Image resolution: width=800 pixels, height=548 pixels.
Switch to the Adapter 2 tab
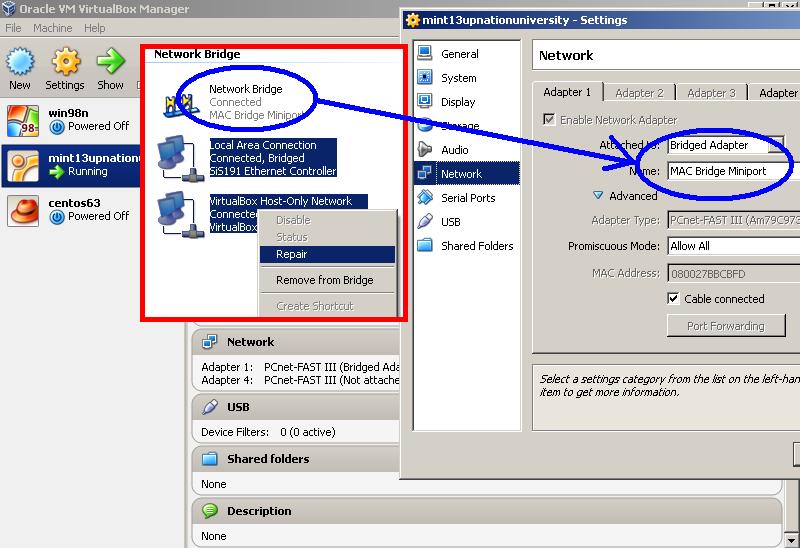click(x=639, y=93)
